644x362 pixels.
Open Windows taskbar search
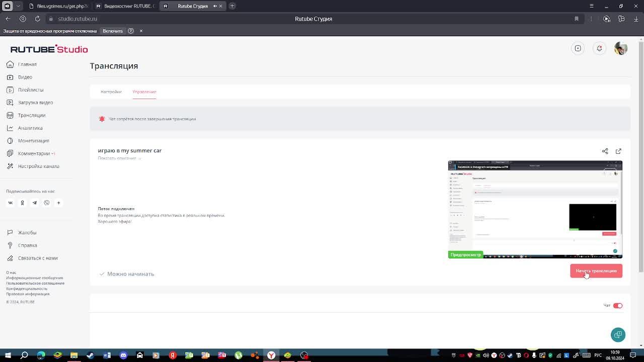pos(24,355)
